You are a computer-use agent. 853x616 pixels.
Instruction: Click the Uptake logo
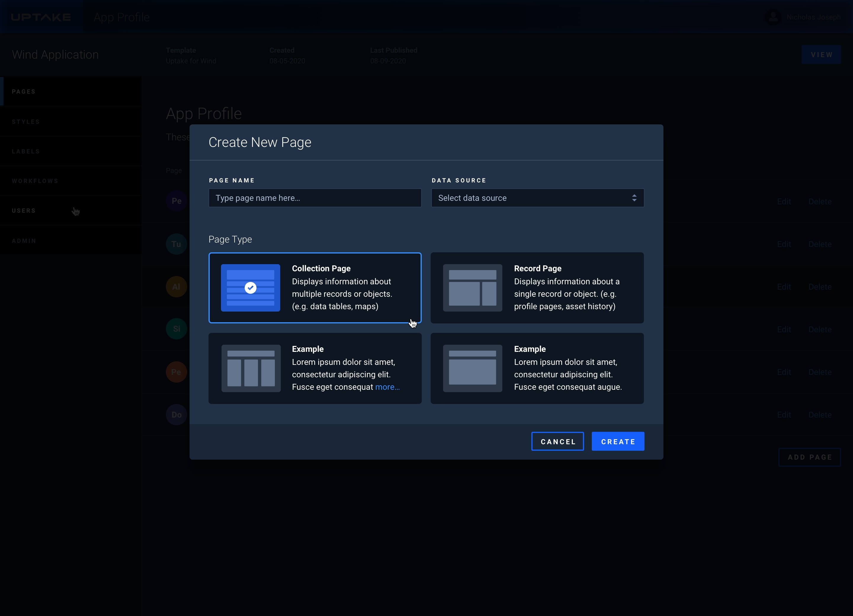point(41,17)
